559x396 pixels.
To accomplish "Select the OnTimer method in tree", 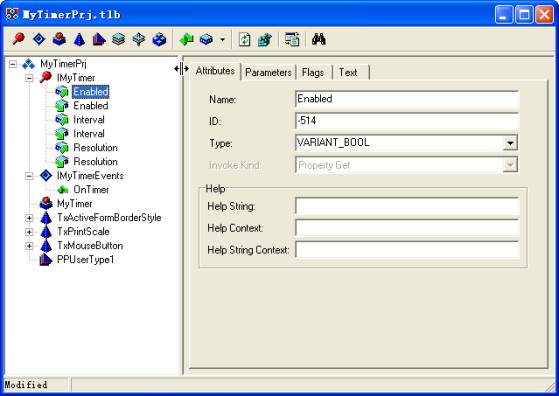I will [91, 190].
